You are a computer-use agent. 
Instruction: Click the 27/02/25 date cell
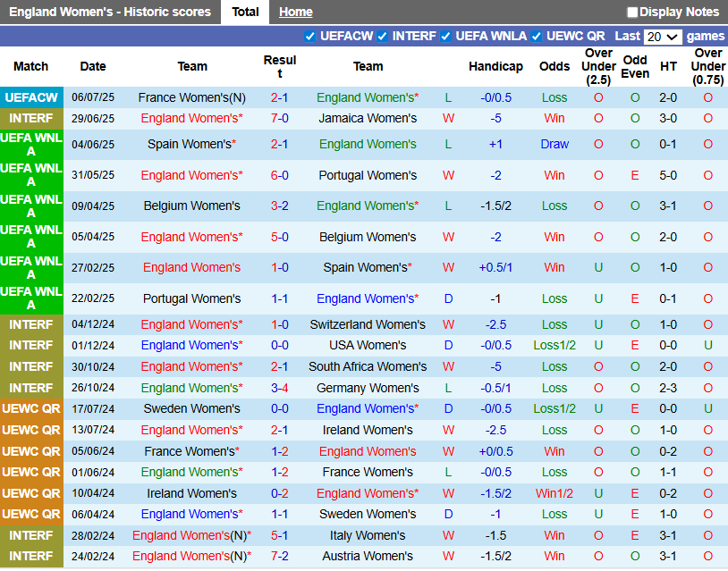pos(93,268)
